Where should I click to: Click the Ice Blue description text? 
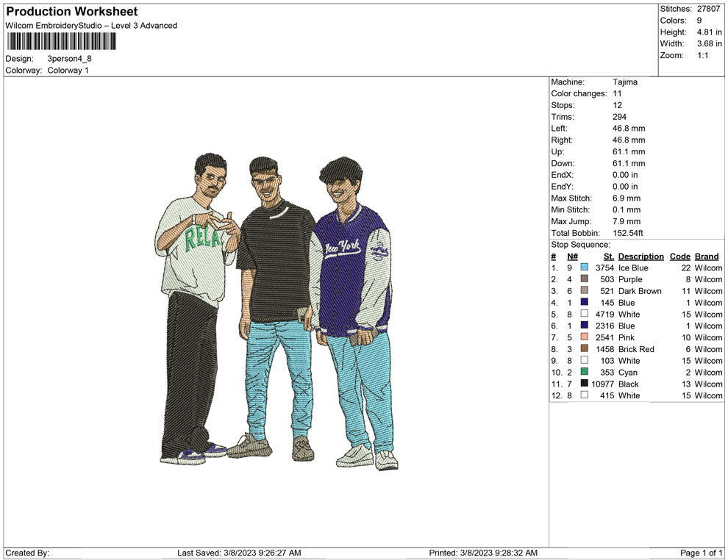click(x=633, y=268)
